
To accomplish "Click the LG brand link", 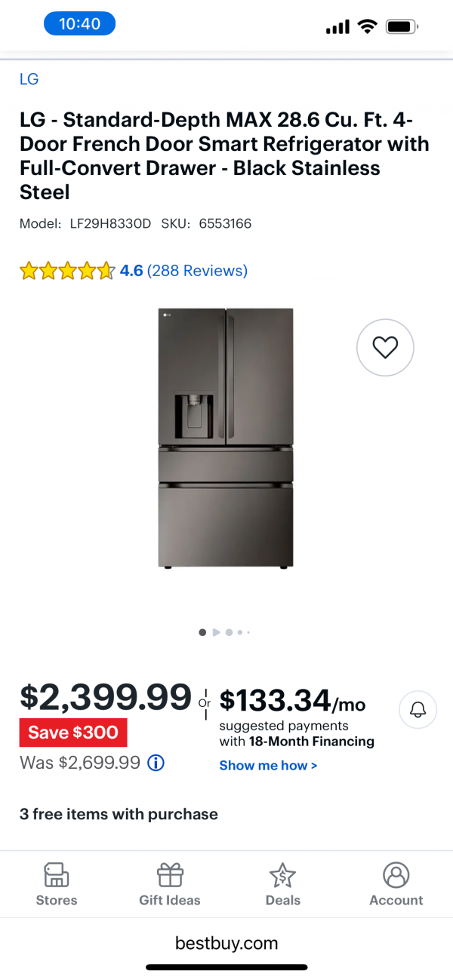I will point(29,79).
